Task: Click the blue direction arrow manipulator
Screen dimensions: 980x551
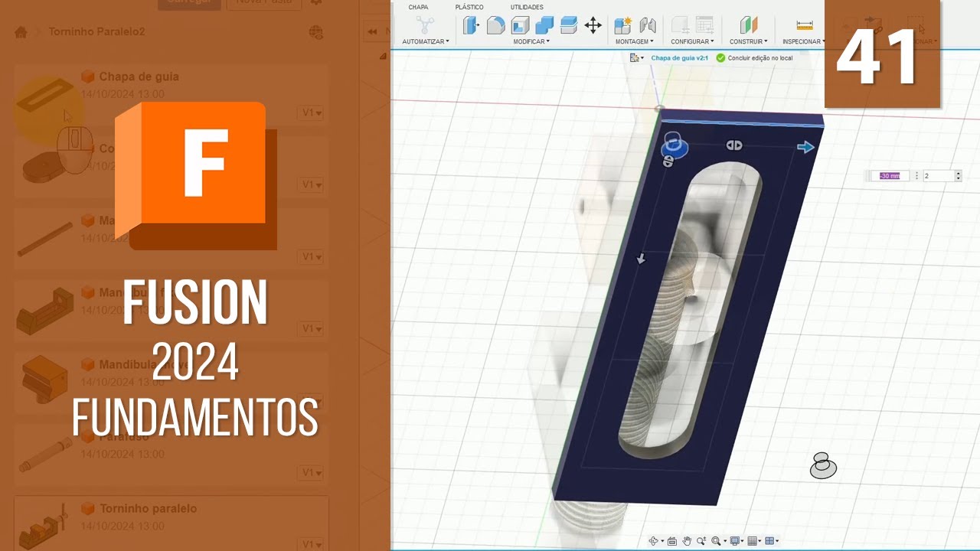Action: click(805, 147)
